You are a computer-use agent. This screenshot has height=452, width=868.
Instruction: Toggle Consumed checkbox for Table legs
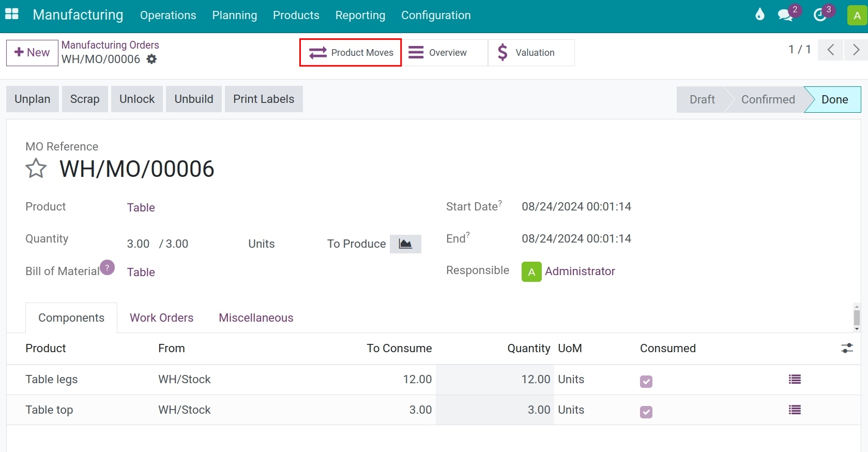(646, 382)
